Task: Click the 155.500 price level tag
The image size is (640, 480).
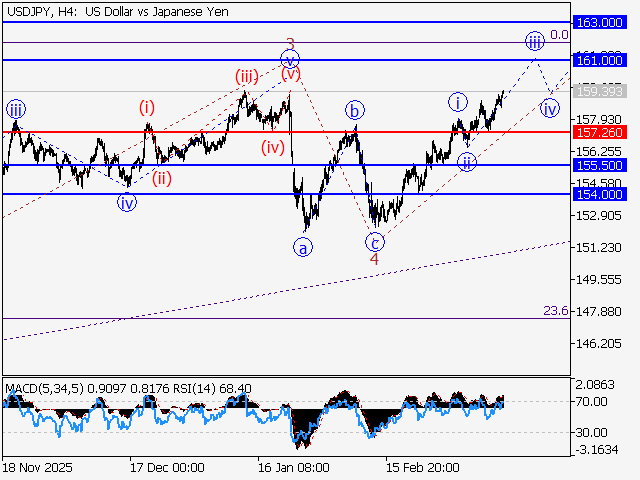Action: pos(600,165)
